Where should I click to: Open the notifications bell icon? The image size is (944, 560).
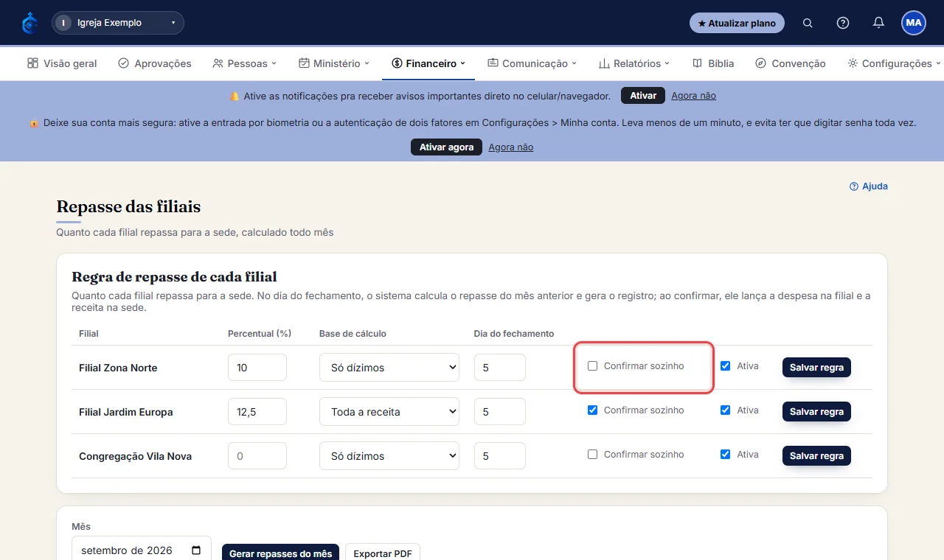(878, 23)
